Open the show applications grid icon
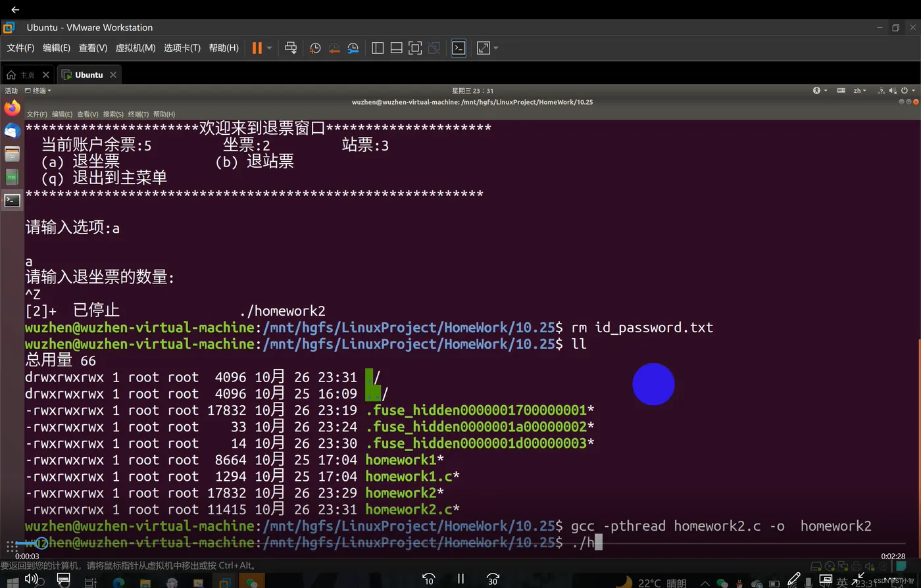921x588 pixels. pos(11,547)
